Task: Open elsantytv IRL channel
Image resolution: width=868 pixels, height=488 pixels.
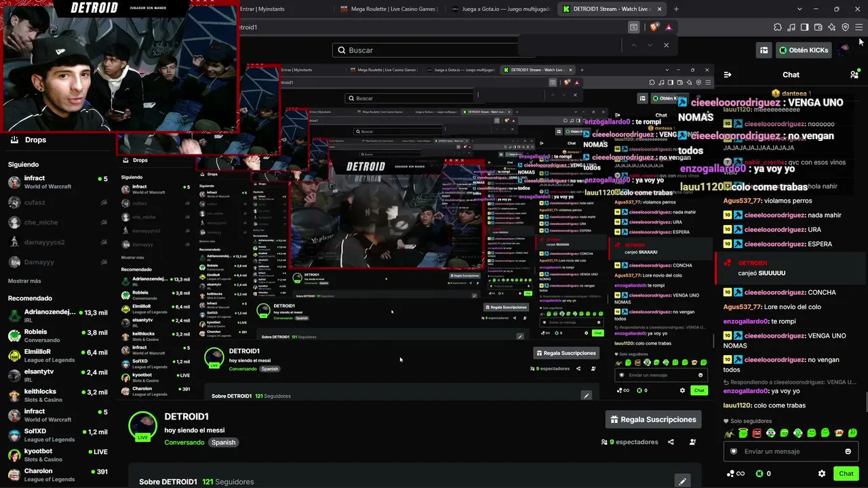Action: (x=58, y=375)
